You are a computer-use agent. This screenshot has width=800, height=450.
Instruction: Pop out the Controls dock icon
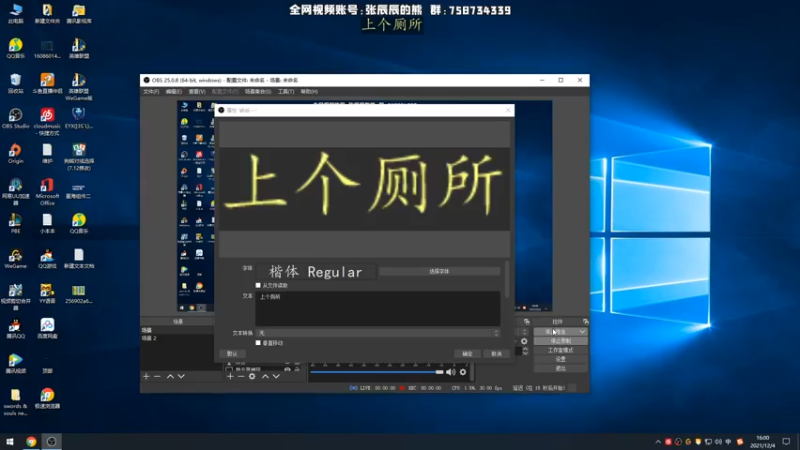[x=585, y=322]
